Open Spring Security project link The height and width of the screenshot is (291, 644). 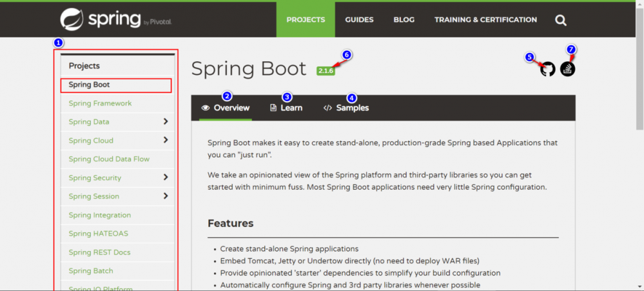coord(95,178)
